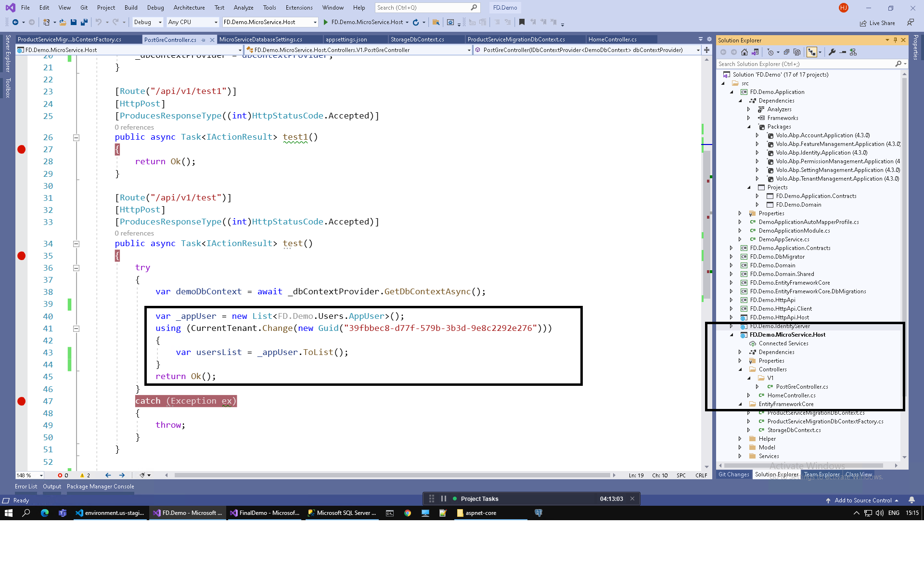Image resolution: width=924 pixels, height=578 pixels.
Task: Collapse the FD.Demo.MicroService.Host project node
Action: [x=731, y=335]
